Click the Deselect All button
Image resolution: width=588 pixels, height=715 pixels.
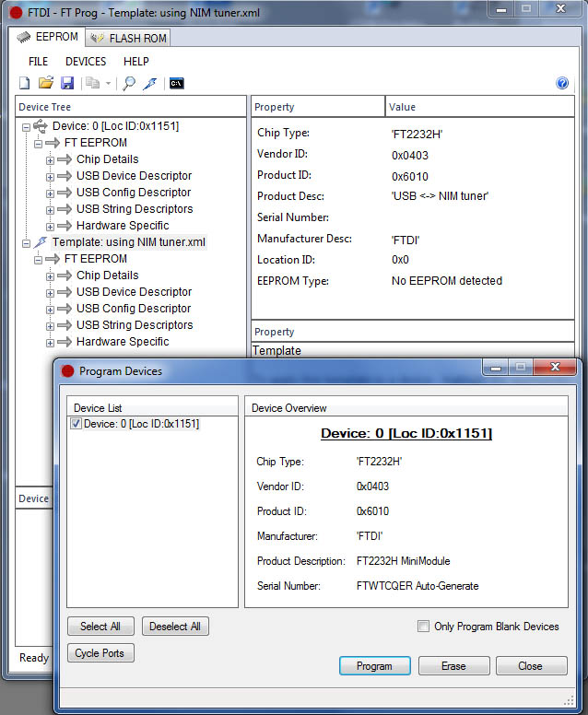coord(175,626)
